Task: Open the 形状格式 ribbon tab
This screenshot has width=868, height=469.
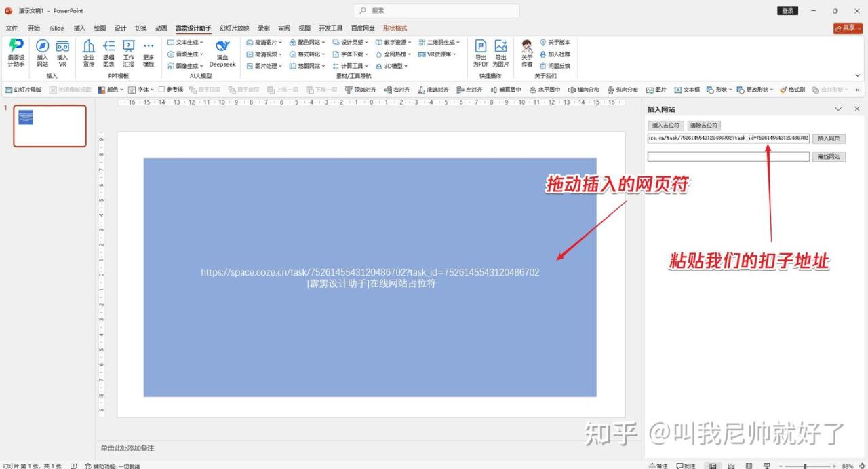Action: (395, 29)
